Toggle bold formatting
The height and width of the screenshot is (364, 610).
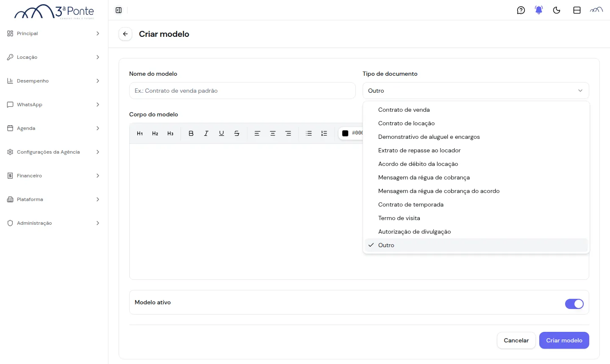[x=191, y=133]
